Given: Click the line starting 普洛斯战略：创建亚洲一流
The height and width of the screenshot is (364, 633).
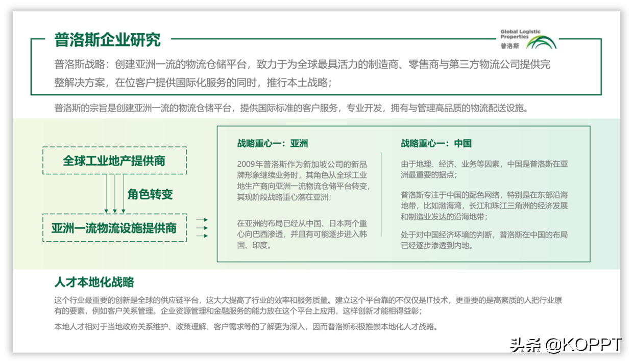Looking at the screenshot, I should click(x=302, y=65).
